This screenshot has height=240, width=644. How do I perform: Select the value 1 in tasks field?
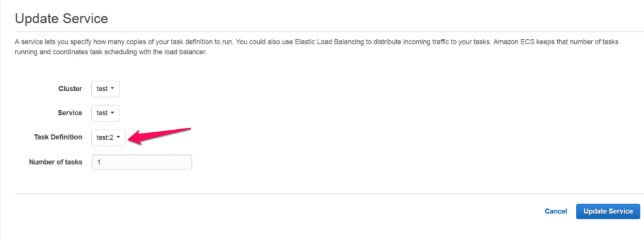tap(99, 162)
